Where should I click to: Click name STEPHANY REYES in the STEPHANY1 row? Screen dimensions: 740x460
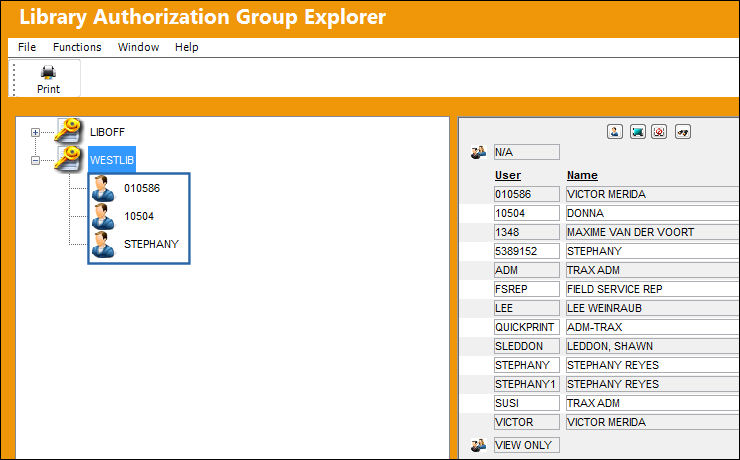click(653, 384)
